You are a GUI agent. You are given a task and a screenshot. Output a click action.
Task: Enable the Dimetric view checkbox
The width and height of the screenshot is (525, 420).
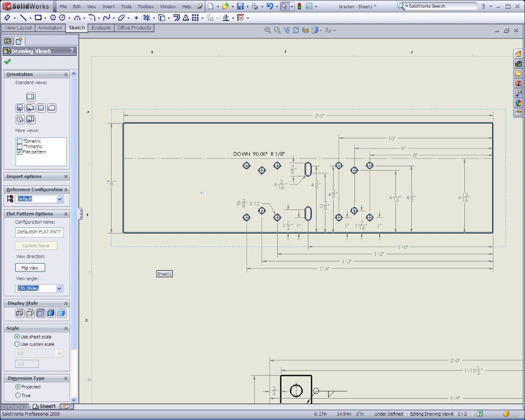(x=20, y=141)
